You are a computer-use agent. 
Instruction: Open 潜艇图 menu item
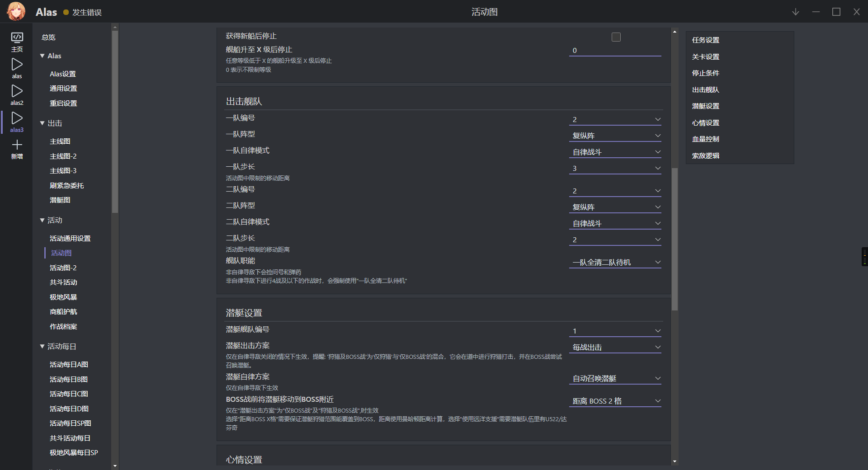coord(60,200)
